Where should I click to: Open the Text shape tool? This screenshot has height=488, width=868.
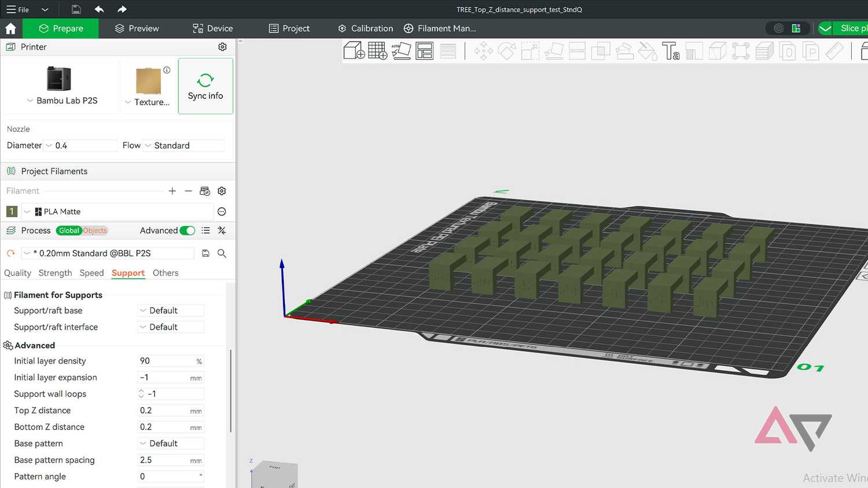pos(671,51)
